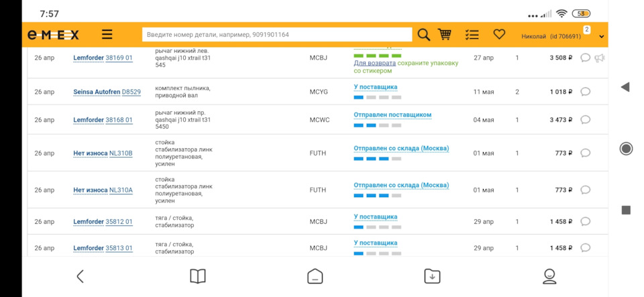Tap the browser profile icon
Image resolution: width=644 pixels, height=297 pixels.
tap(549, 276)
